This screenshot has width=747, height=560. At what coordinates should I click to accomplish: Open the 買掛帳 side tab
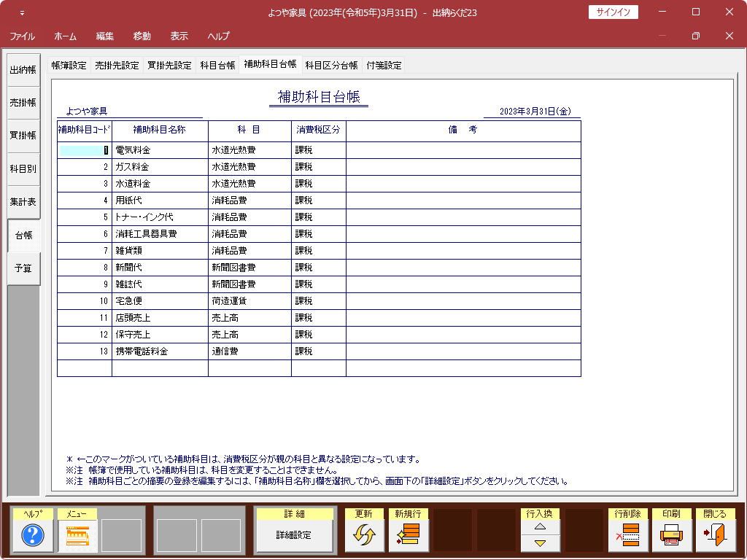(x=23, y=136)
